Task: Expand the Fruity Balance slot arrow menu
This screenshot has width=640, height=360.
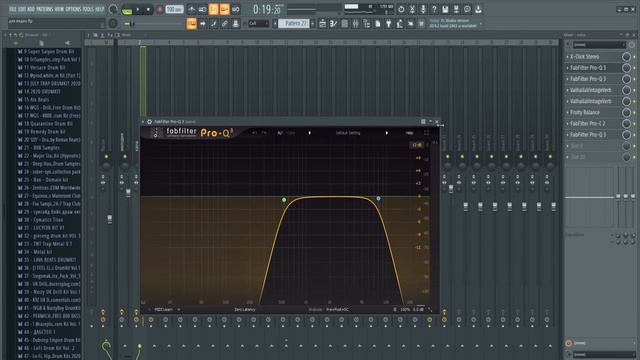Action: coord(567,113)
